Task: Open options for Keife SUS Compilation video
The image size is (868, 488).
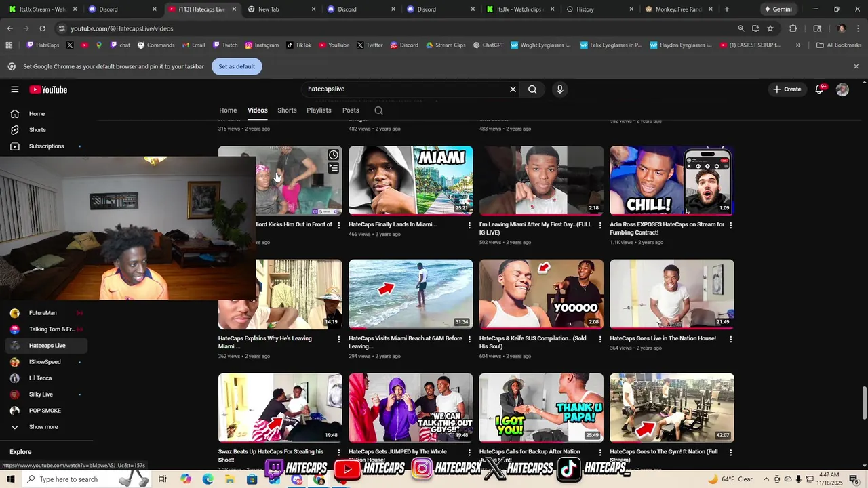Action: tap(599, 339)
